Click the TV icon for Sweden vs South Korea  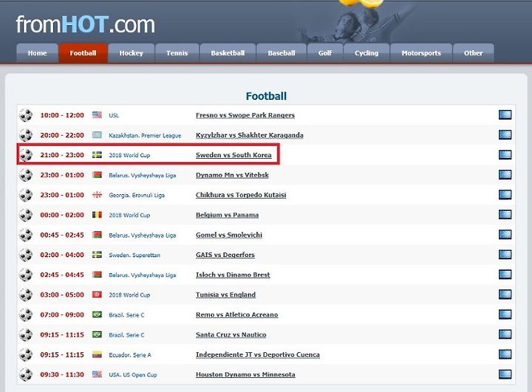point(505,155)
